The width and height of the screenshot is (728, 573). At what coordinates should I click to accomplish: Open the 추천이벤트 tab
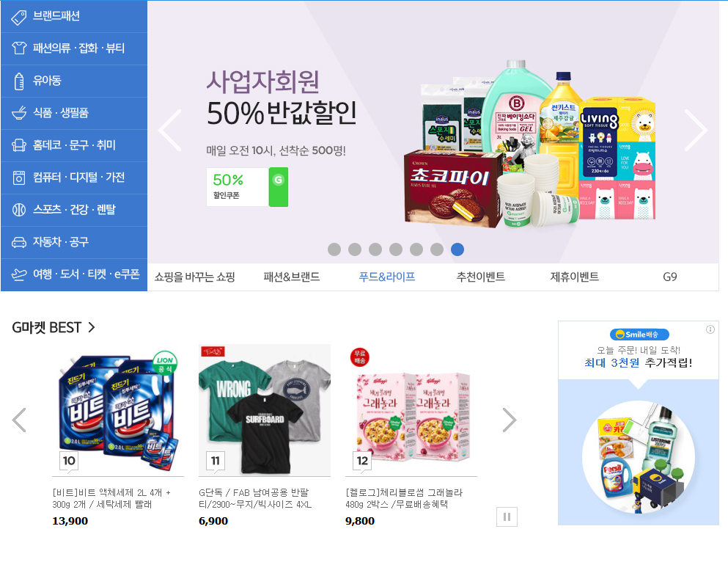click(480, 277)
